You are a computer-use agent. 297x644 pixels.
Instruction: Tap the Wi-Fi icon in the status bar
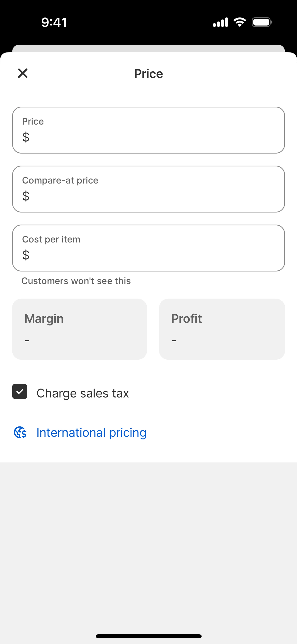click(239, 22)
